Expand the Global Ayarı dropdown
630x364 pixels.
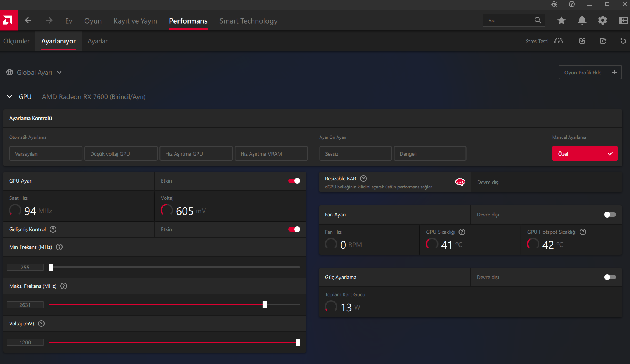click(59, 73)
